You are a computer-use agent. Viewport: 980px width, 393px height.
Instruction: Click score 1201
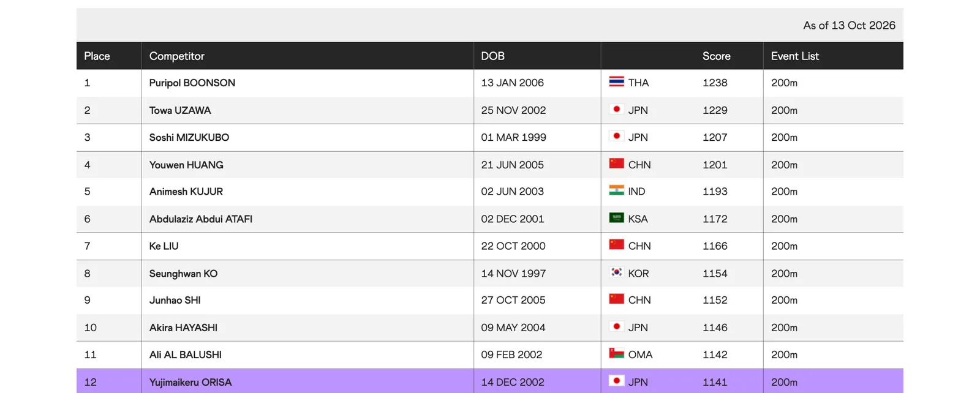point(715,165)
